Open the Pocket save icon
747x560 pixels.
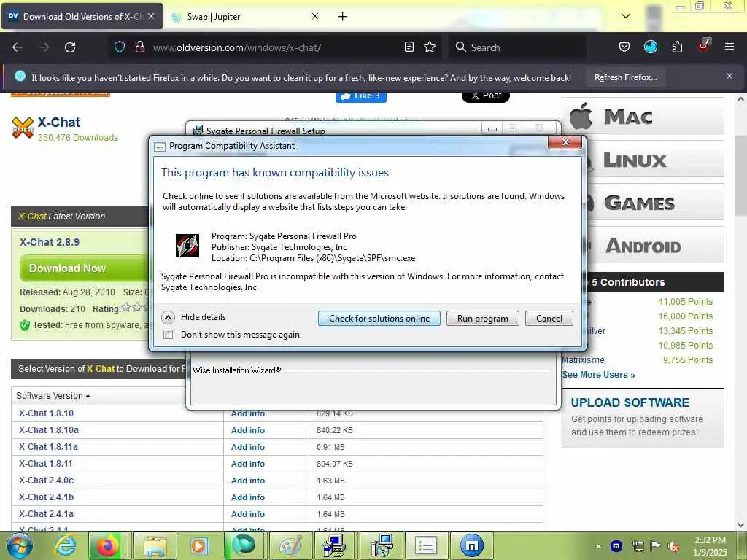[624, 47]
